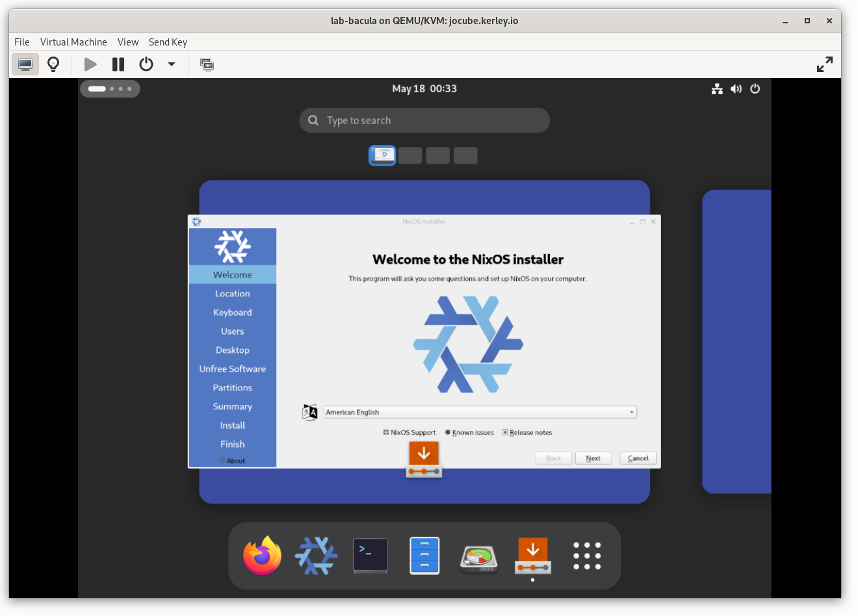Screen dimensions: 858x616
Task: Select Desktop step in installer sidebar
Action: pos(233,350)
